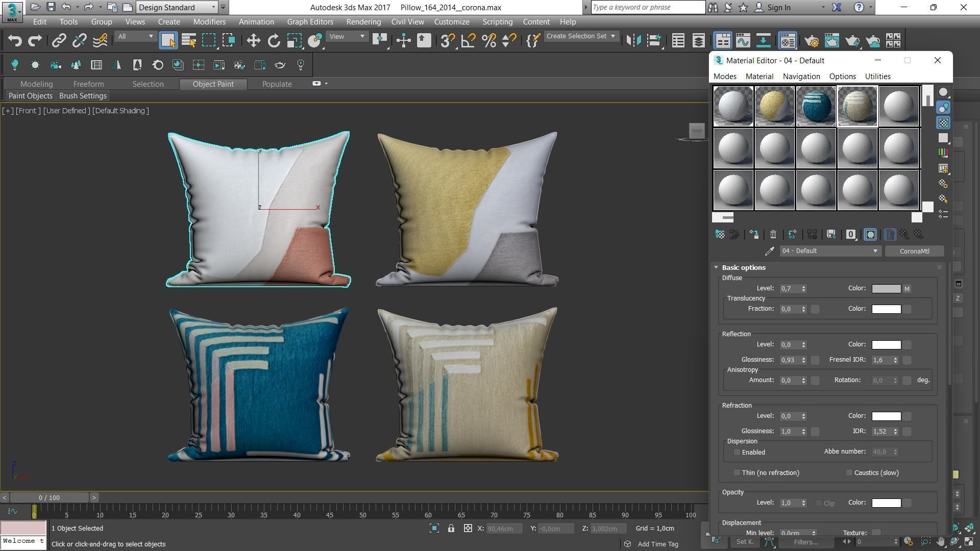Viewport: 980px width, 551px height.
Task: Toggle Angle Snap button
Action: [x=468, y=41]
